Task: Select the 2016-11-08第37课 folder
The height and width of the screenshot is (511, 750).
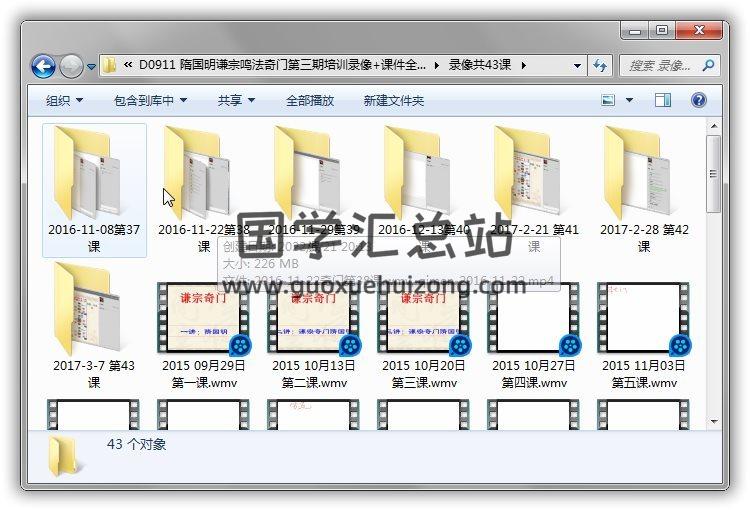Action: [94, 190]
